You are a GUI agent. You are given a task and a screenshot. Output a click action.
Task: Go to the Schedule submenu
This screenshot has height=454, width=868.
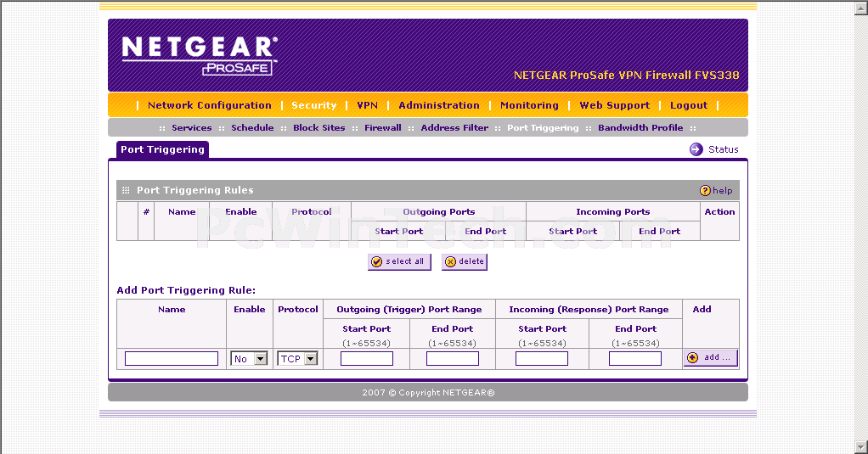(x=252, y=128)
